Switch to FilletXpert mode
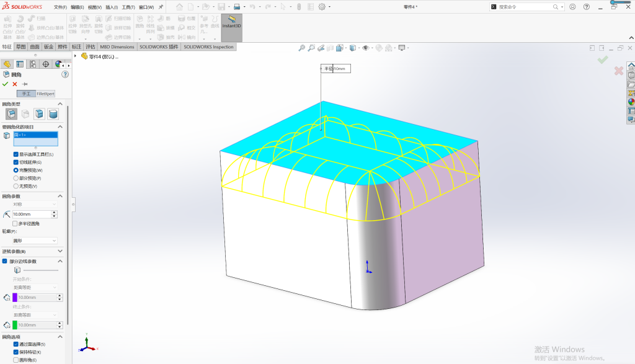Screen dimensions: 635x364 [45, 94]
